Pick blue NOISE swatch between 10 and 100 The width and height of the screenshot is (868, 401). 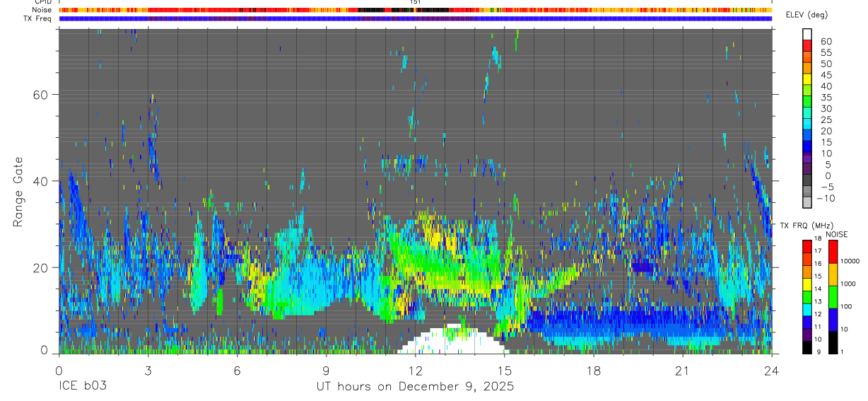[833, 319]
